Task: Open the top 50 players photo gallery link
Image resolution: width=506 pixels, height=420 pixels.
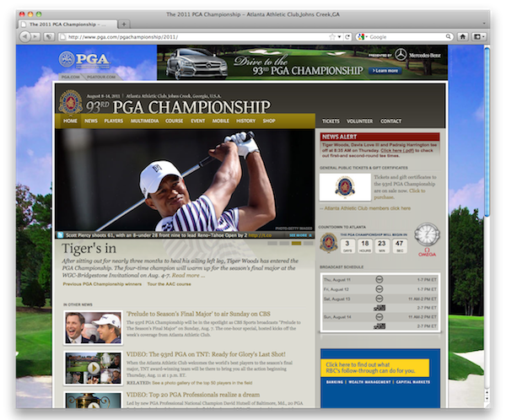Action: [x=202, y=383]
